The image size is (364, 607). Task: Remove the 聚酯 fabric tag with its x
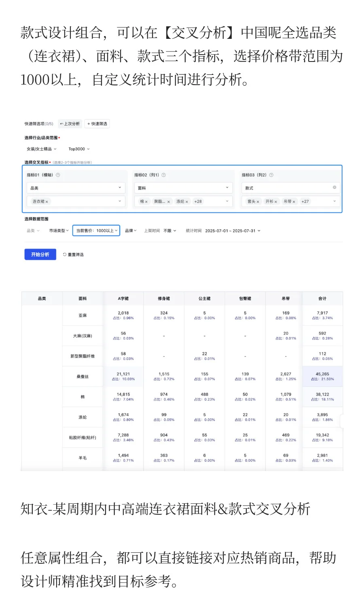coord(169,202)
